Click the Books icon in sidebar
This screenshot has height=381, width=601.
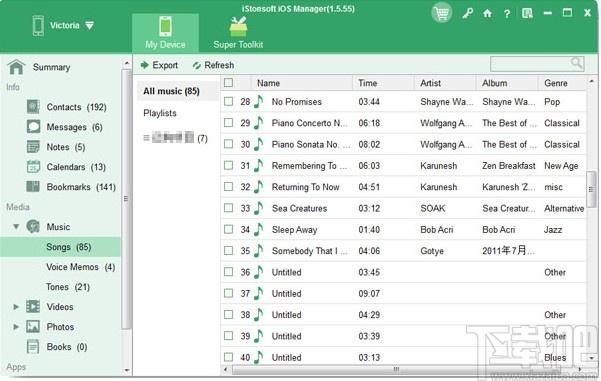click(33, 347)
